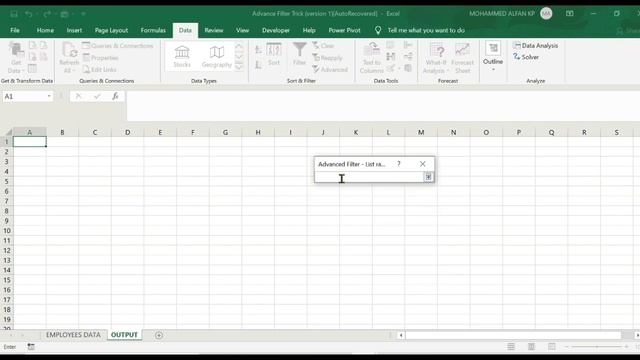
Task: Click the user account avatar
Action: [x=546, y=13]
